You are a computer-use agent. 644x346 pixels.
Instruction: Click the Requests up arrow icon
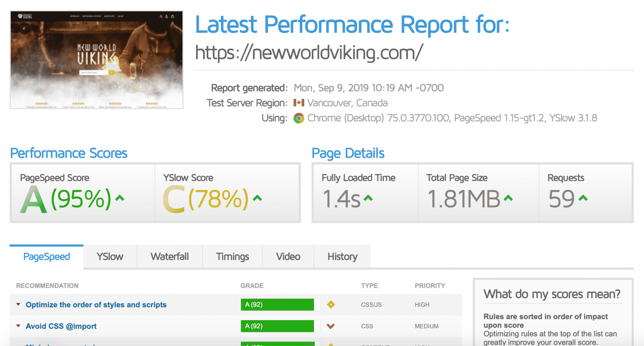click(x=583, y=198)
